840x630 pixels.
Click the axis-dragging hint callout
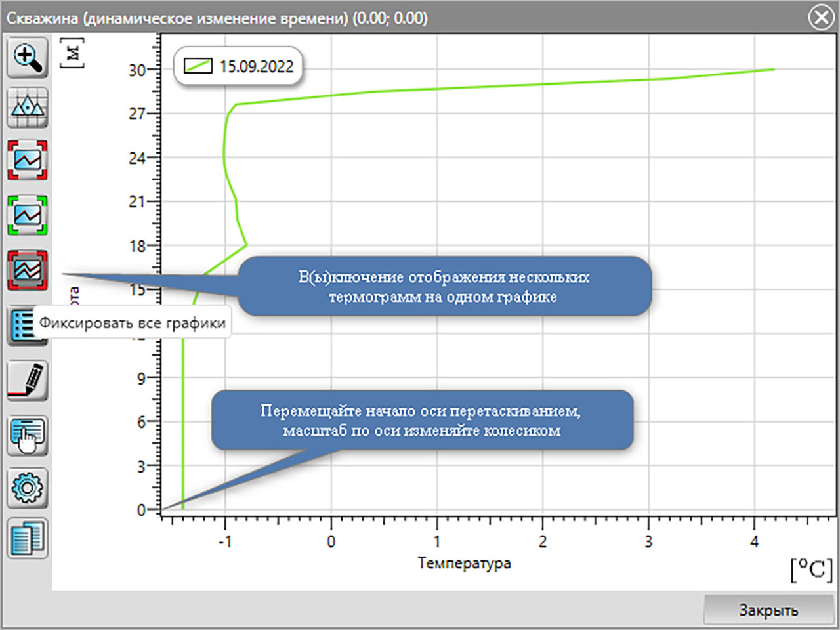422,421
